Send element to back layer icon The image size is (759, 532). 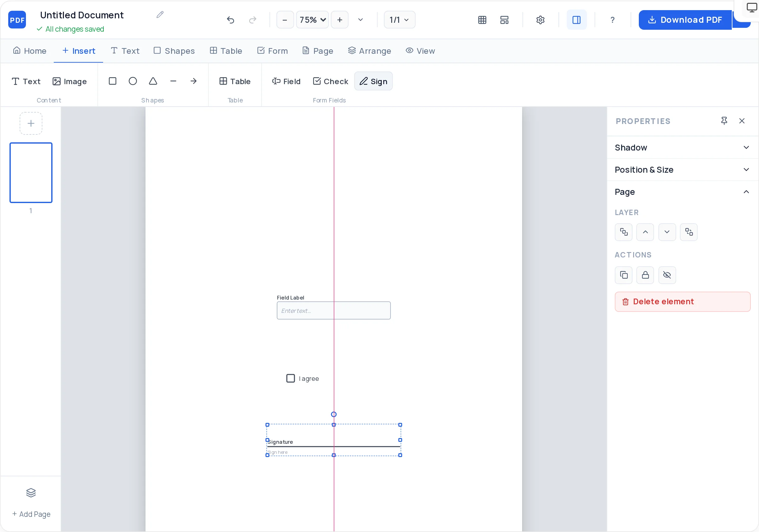pos(689,232)
